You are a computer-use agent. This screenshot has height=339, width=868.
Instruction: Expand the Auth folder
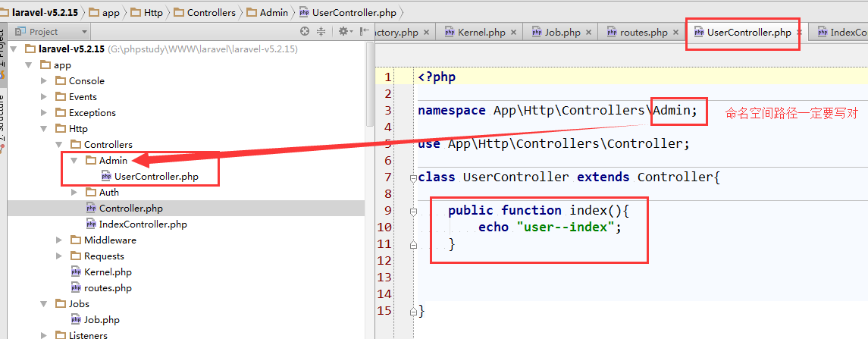(x=74, y=193)
